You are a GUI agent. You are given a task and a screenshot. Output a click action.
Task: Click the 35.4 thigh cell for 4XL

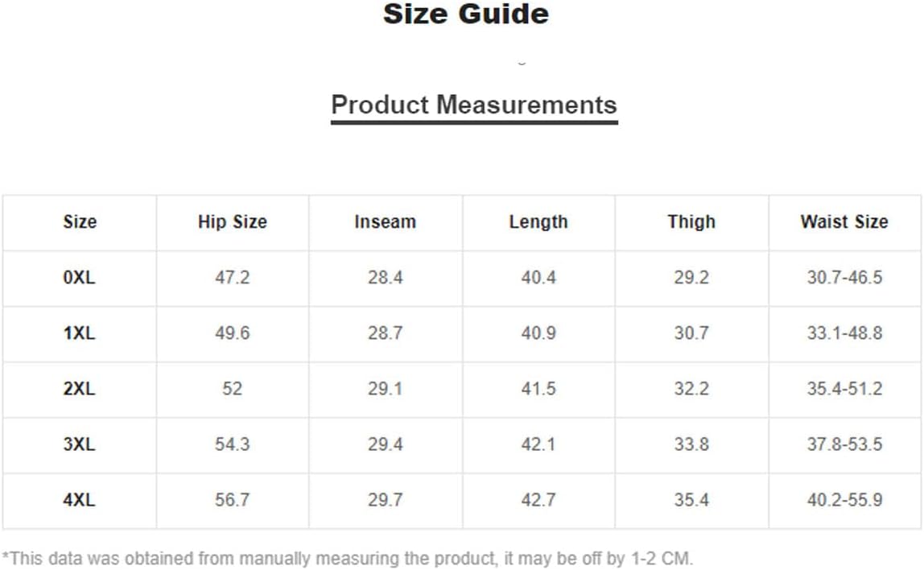[x=691, y=500]
